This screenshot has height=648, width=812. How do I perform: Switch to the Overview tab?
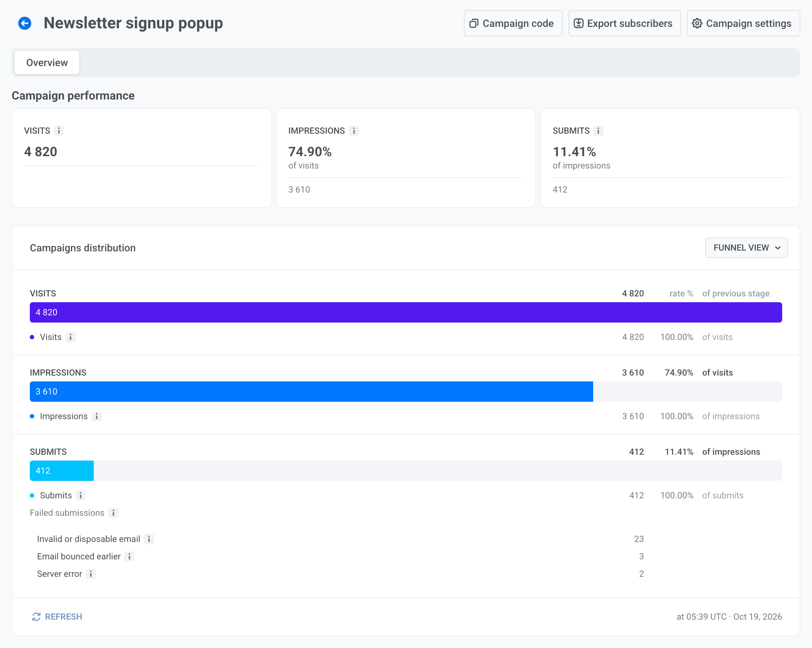click(x=47, y=62)
